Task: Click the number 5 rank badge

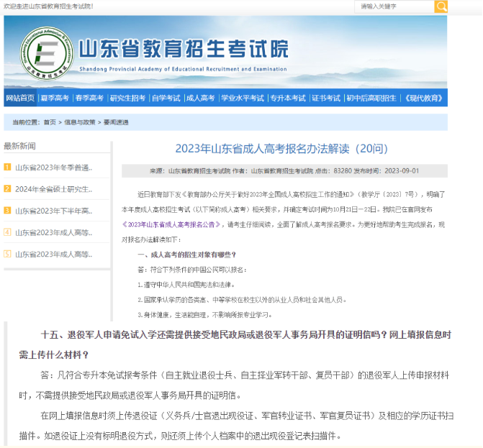Action: pyautogui.click(x=7, y=254)
